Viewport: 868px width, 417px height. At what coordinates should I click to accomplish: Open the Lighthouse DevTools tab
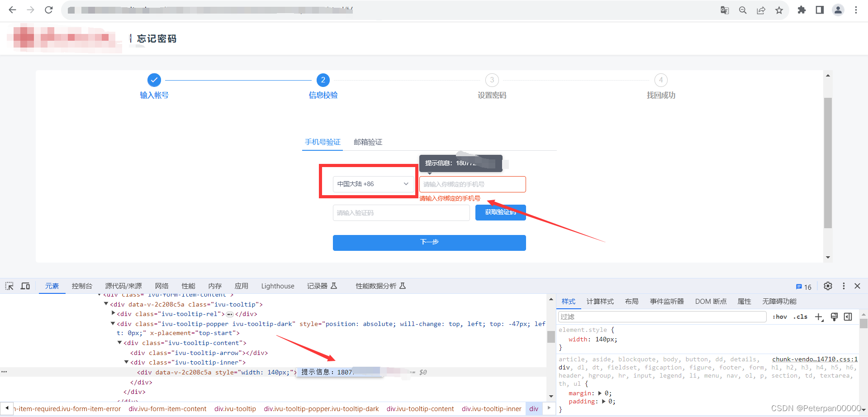(x=278, y=286)
